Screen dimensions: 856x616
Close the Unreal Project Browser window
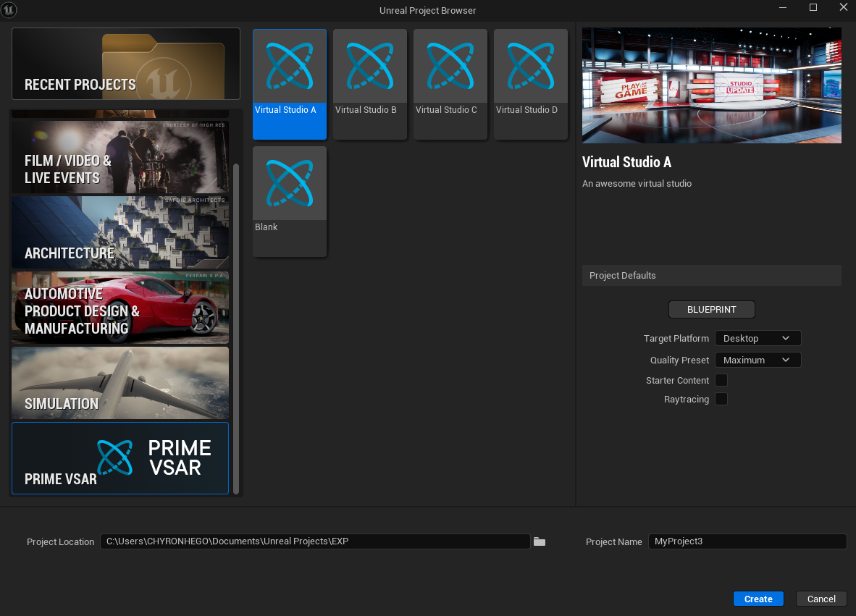[x=844, y=8]
